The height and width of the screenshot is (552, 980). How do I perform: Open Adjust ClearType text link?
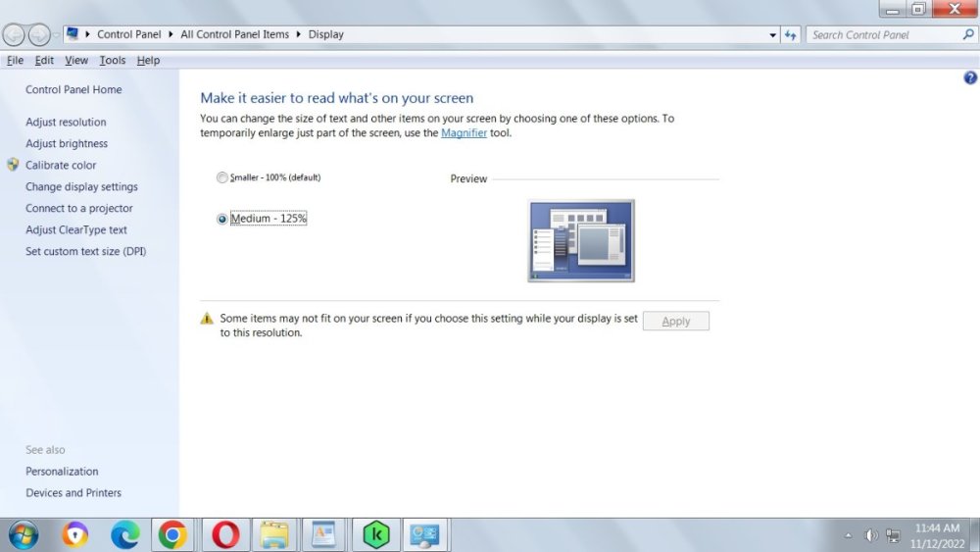(x=76, y=229)
